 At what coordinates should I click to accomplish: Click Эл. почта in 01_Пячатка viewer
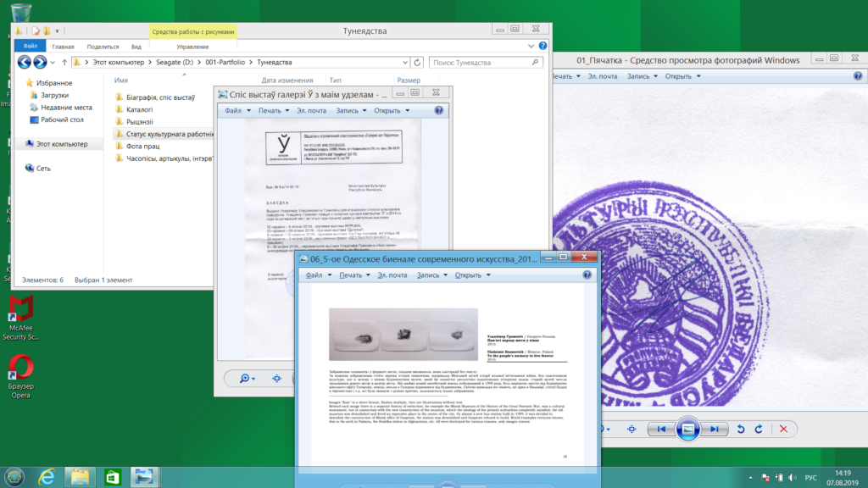[x=603, y=76]
